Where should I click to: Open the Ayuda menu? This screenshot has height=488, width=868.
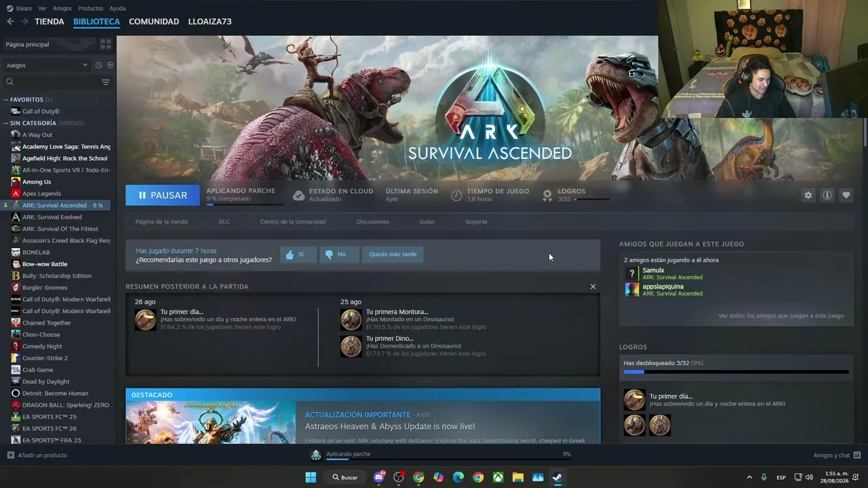[117, 8]
